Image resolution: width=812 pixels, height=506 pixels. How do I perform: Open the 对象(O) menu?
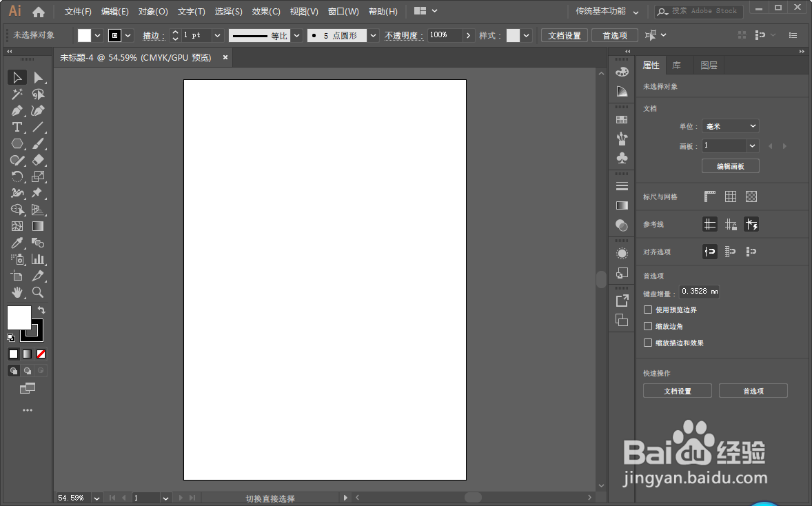coord(153,12)
